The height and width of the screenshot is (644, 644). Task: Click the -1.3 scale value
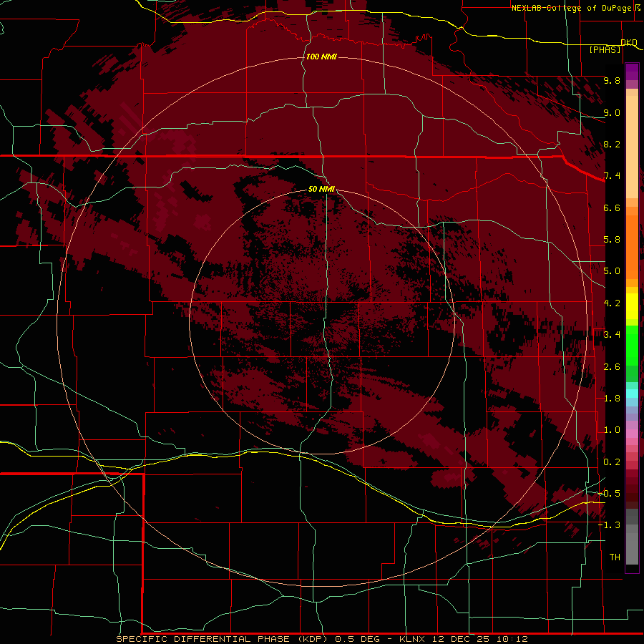pos(610,525)
